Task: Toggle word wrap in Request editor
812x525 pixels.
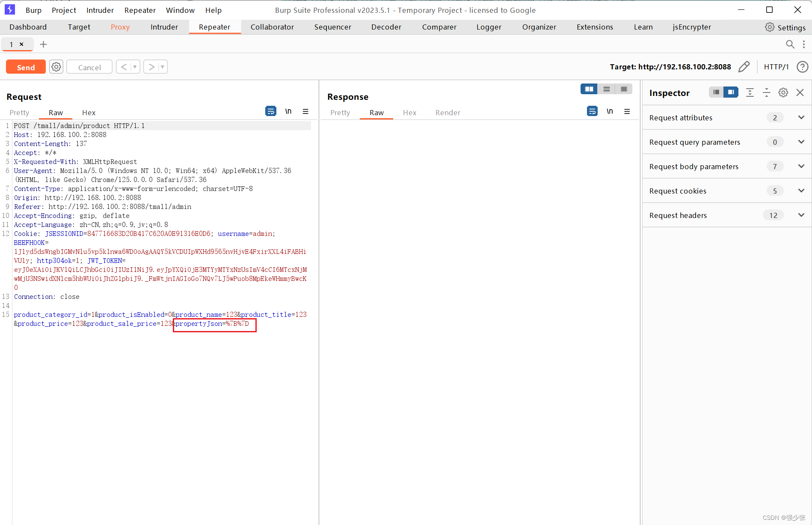Action: pos(271,111)
